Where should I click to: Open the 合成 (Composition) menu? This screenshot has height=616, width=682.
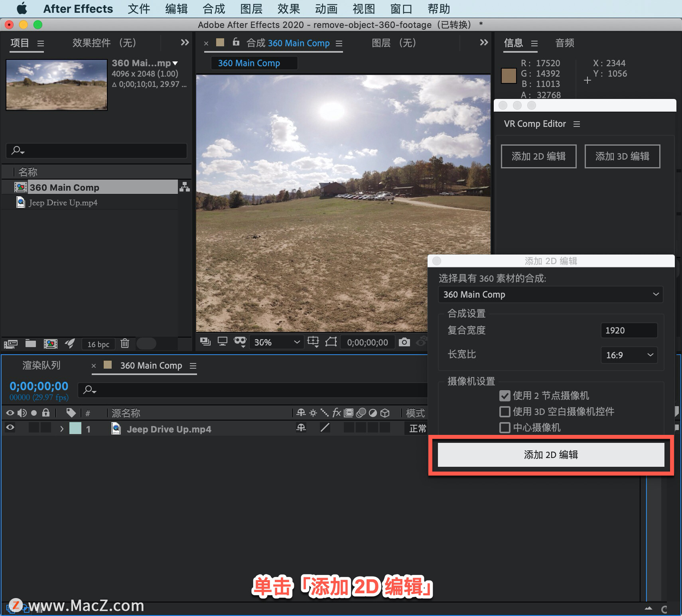click(214, 9)
